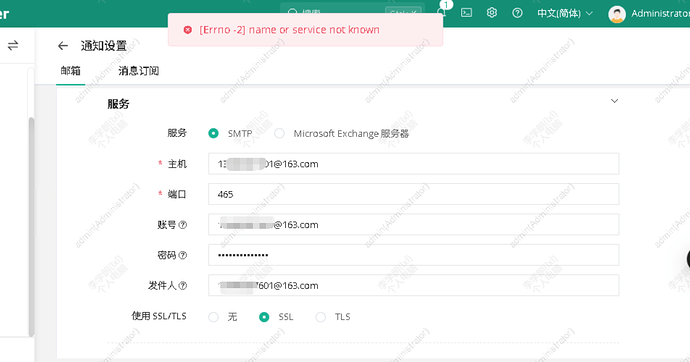
Task: Click the 密码 password field
Action: coord(414,255)
